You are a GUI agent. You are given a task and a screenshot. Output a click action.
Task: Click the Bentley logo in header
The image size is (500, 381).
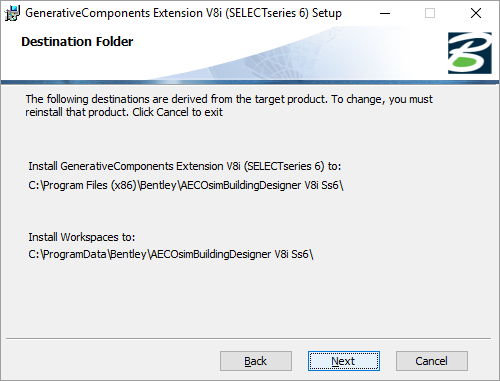470,53
